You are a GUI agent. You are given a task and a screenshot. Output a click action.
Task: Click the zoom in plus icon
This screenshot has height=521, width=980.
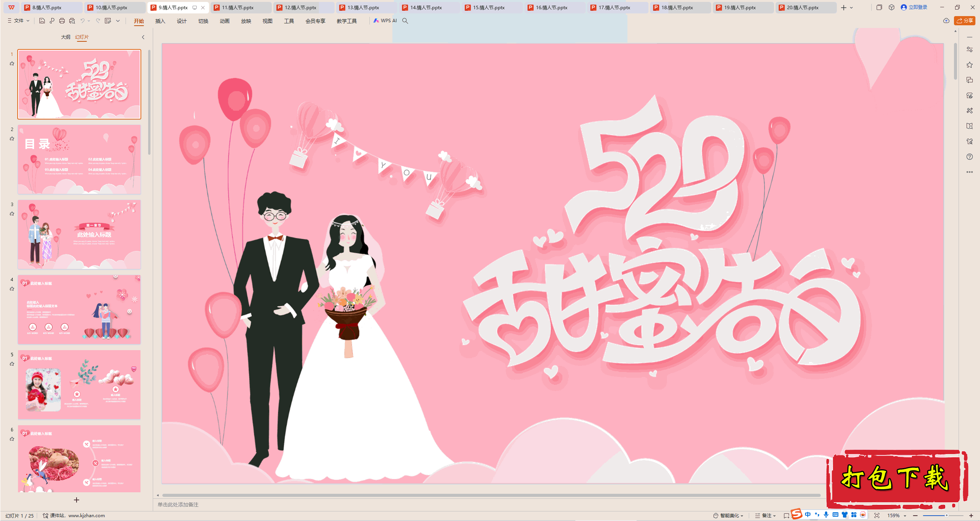971,516
